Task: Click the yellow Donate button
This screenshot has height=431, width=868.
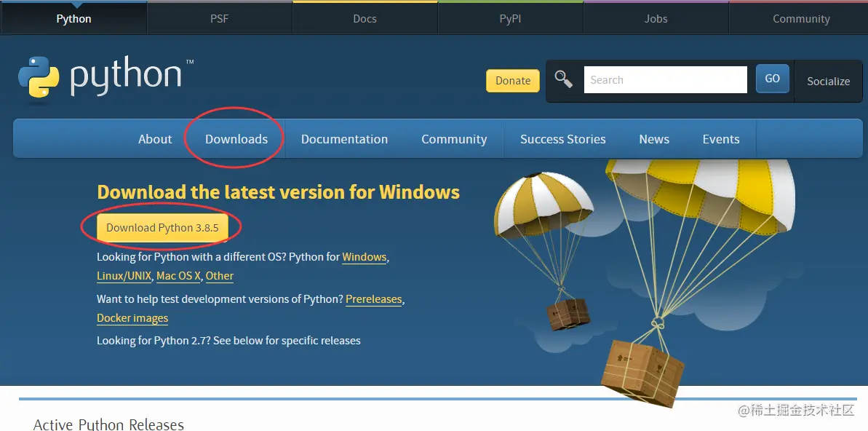Action: (513, 80)
